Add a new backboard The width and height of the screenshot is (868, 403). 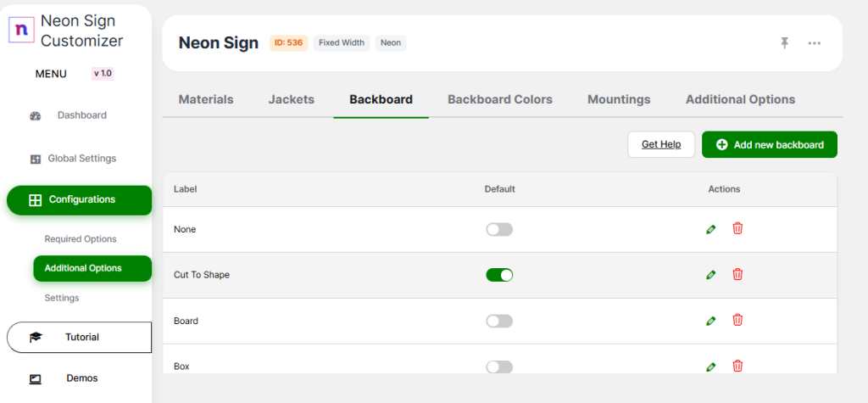[x=769, y=144]
